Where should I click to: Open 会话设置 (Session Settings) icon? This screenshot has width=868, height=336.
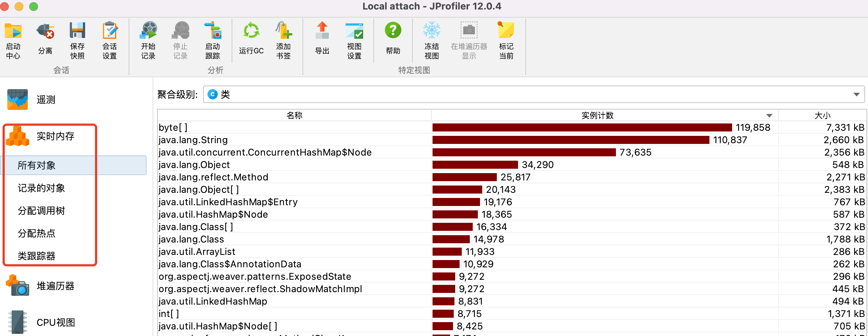(x=110, y=30)
